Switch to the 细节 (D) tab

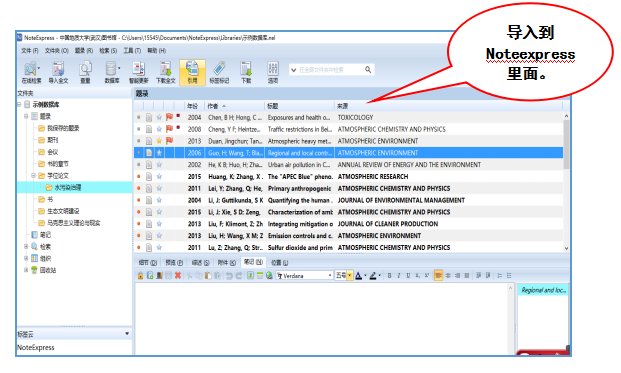click(x=148, y=263)
